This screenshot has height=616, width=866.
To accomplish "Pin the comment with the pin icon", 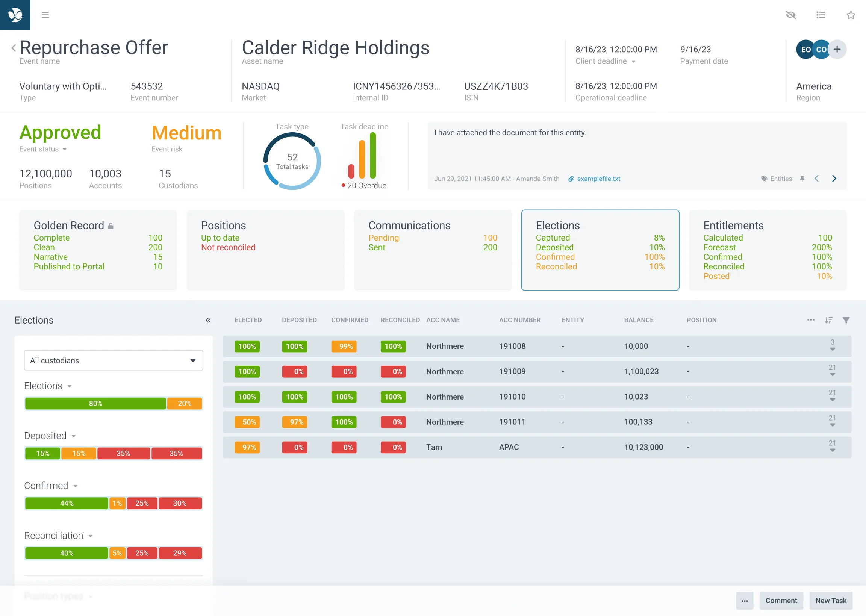I will (x=802, y=179).
